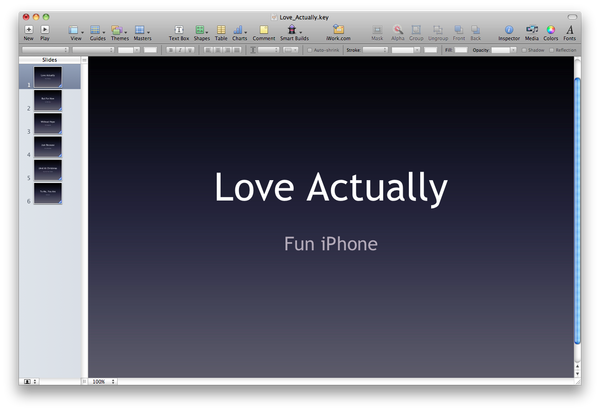Insert a Table
600x411 pixels.
click(x=221, y=33)
